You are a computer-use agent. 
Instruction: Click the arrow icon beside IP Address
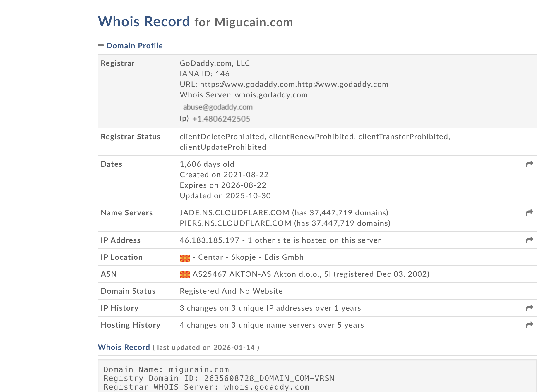pyautogui.click(x=529, y=240)
